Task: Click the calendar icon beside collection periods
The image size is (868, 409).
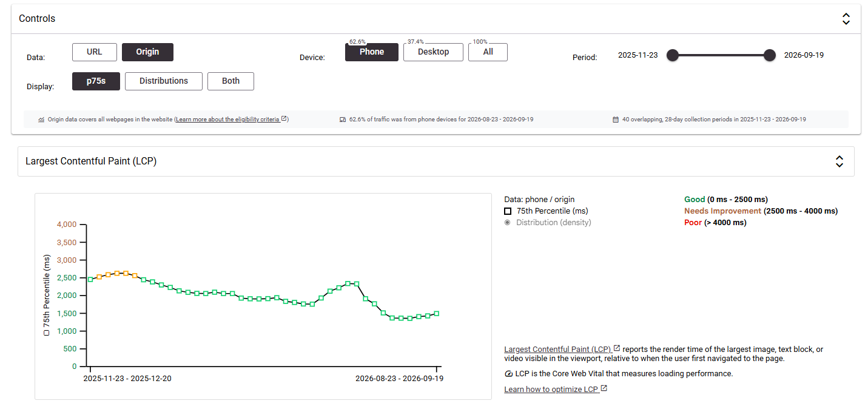Action: [x=616, y=120]
